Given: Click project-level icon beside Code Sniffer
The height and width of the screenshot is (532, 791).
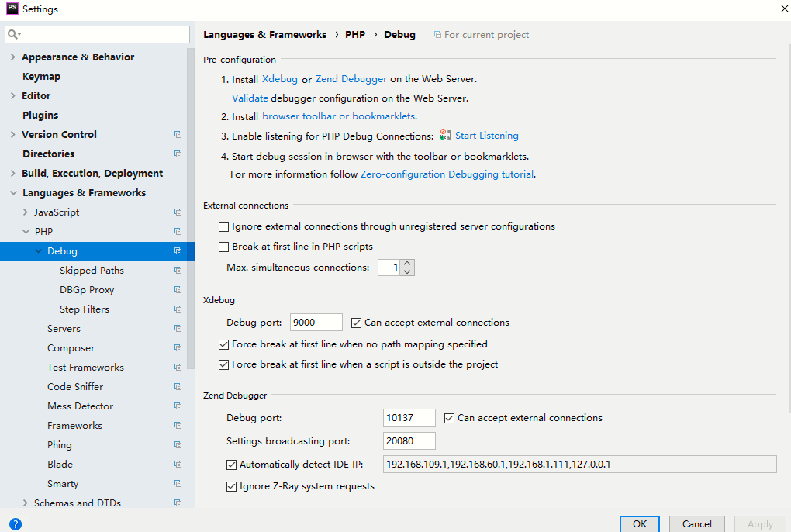Looking at the screenshot, I should tap(178, 387).
